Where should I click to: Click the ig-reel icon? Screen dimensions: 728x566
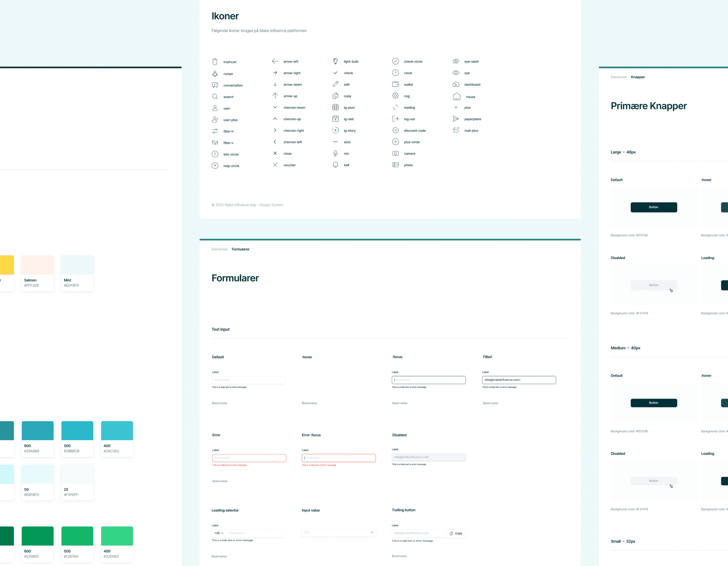[x=335, y=119]
